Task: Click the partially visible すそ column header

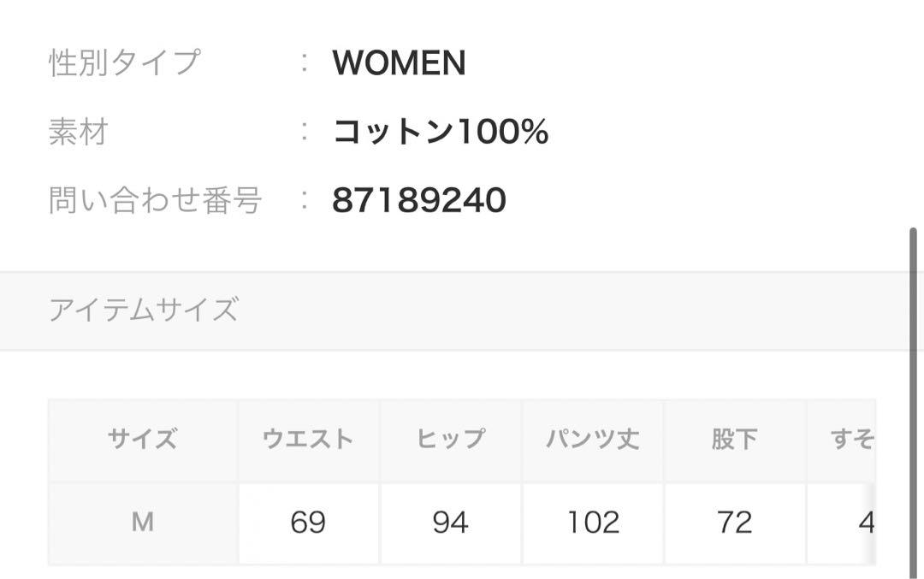Action: (x=841, y=440)
